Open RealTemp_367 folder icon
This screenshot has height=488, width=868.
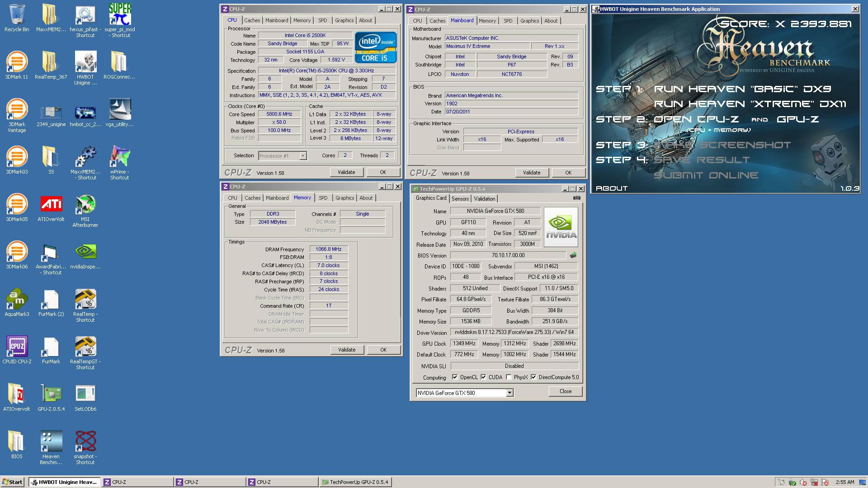tap(51, 62)
